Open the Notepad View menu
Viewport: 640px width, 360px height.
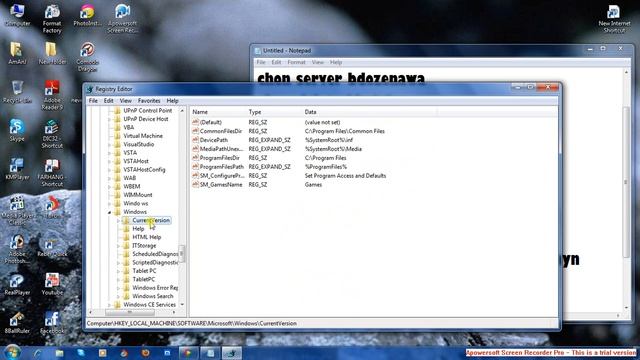click(x=318, y=62)
